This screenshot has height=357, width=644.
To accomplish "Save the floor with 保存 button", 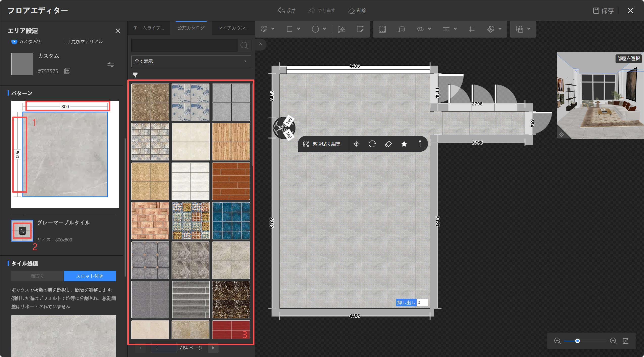I will (x=603, y=11).
